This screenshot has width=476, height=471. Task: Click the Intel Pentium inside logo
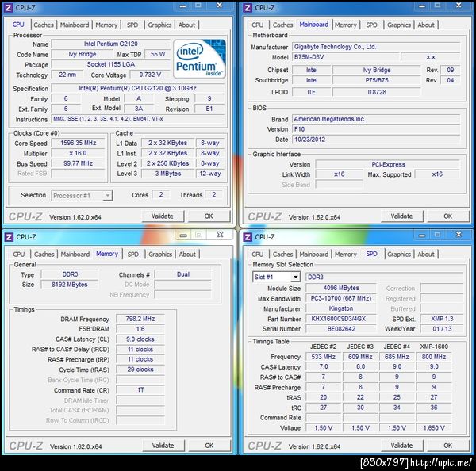click(199, 59)
